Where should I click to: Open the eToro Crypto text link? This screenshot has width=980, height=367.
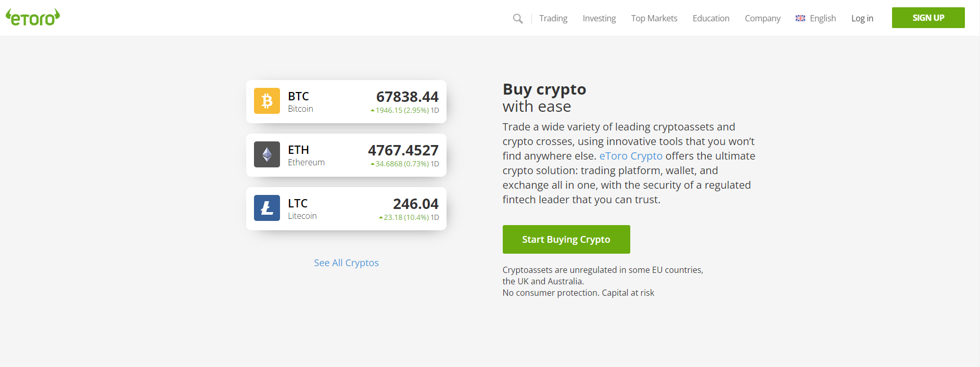[631, 156]
